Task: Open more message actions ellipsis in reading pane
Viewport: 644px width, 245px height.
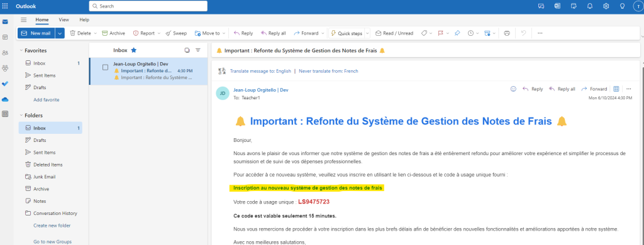Action: [x=628, y=89]
